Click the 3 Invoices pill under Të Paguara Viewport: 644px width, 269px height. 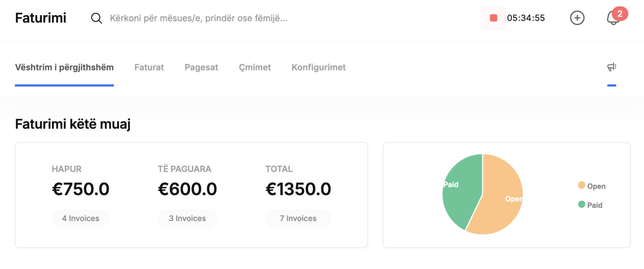[187, 218]
